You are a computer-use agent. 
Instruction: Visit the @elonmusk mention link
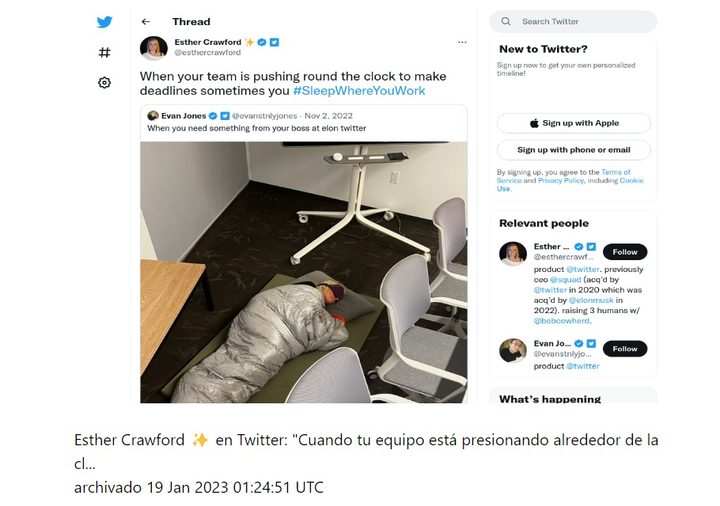pyautogui.click(x=591, y=300)
